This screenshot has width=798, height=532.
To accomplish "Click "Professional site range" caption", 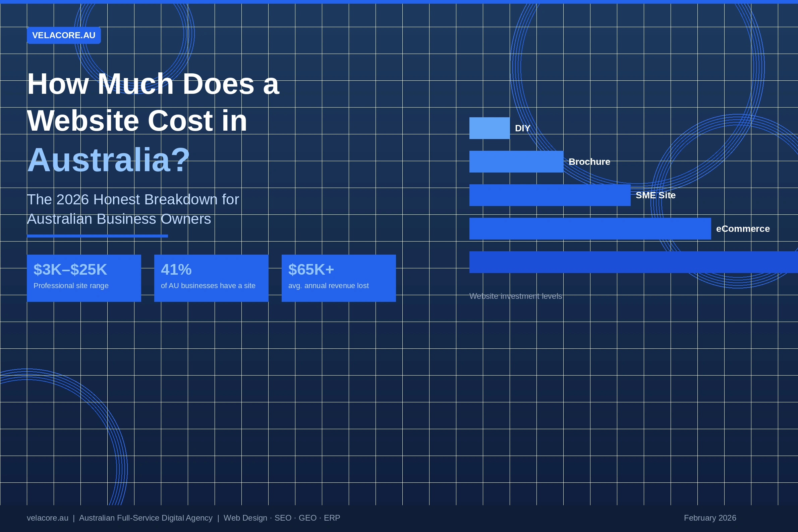I will 71,286.
